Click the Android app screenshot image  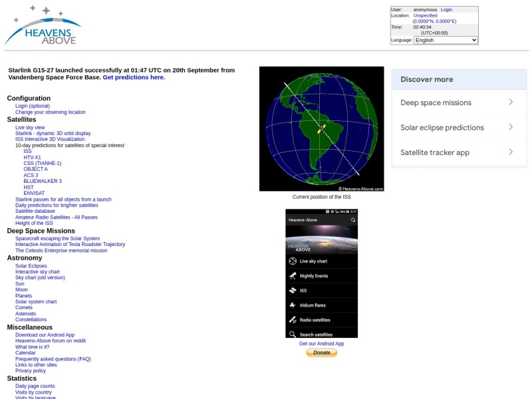coord(322,273)
